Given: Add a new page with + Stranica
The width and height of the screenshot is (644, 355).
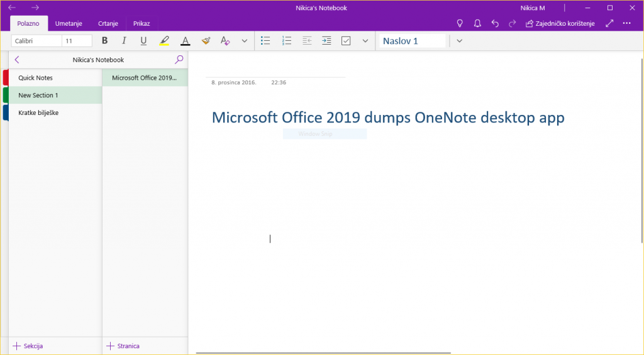Looking at the screenshot, I should tap(123, 346).
